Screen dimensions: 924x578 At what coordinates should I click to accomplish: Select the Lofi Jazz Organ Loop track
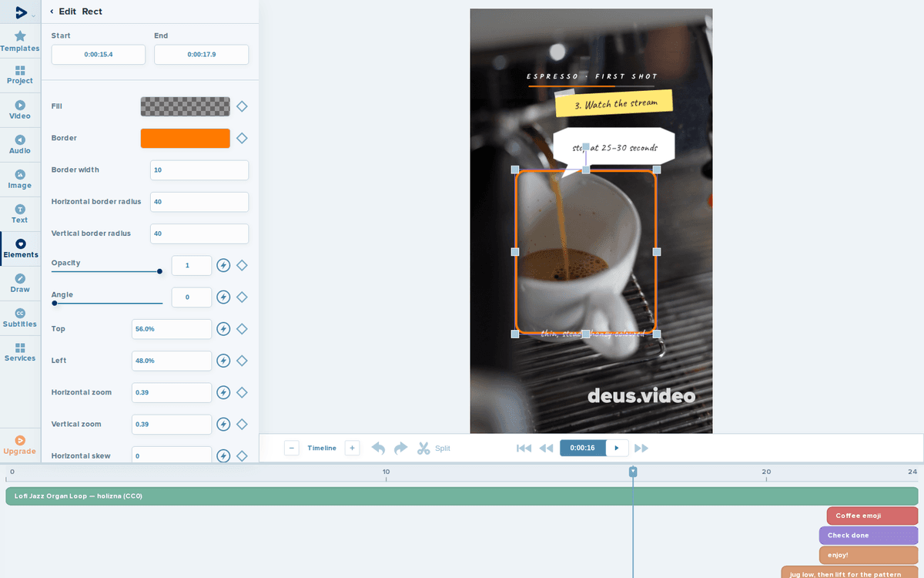click(462, 496)
